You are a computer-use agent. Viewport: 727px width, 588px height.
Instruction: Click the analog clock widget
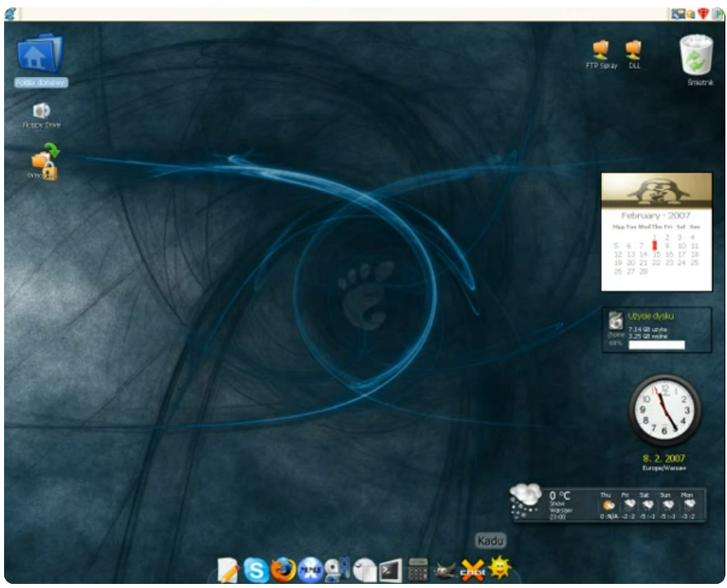(664, 410)
